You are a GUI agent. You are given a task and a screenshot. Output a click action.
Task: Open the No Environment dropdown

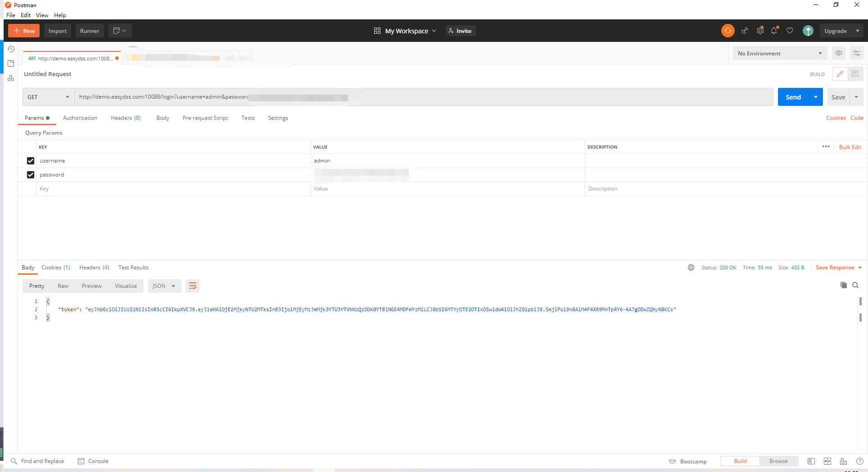780,53
